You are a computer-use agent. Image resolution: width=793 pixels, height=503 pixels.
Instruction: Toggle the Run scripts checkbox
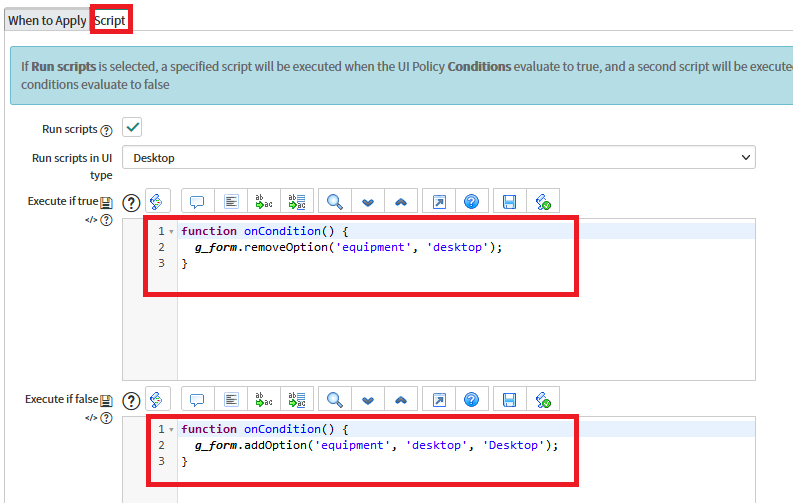(132, 127)
